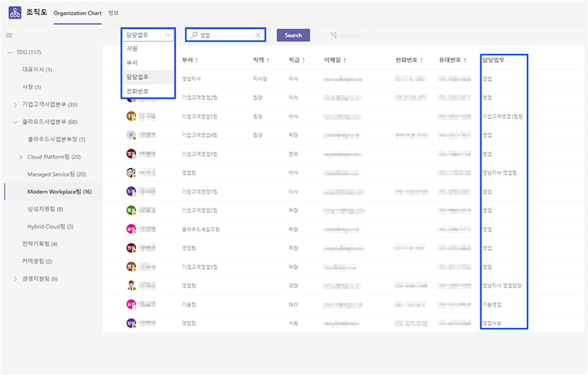Click the 기업고객영업1팀장 duty cell

pos(502,117)
